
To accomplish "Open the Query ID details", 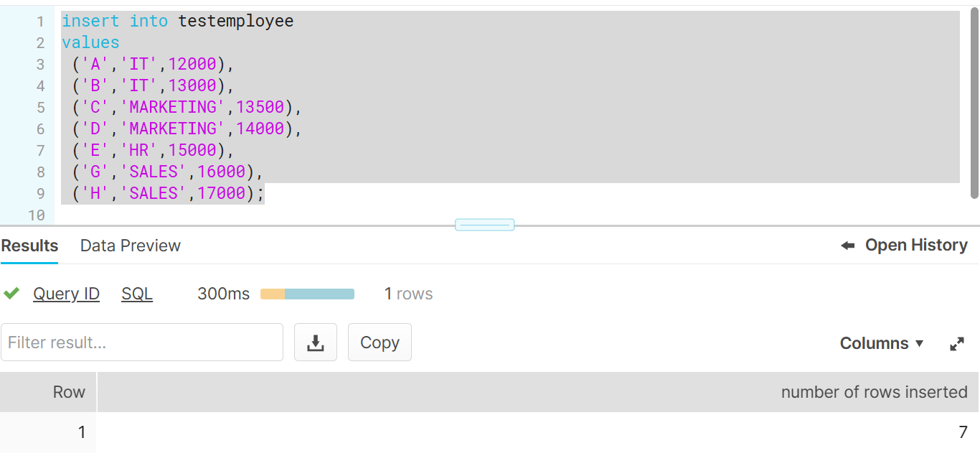I will 66,294.
